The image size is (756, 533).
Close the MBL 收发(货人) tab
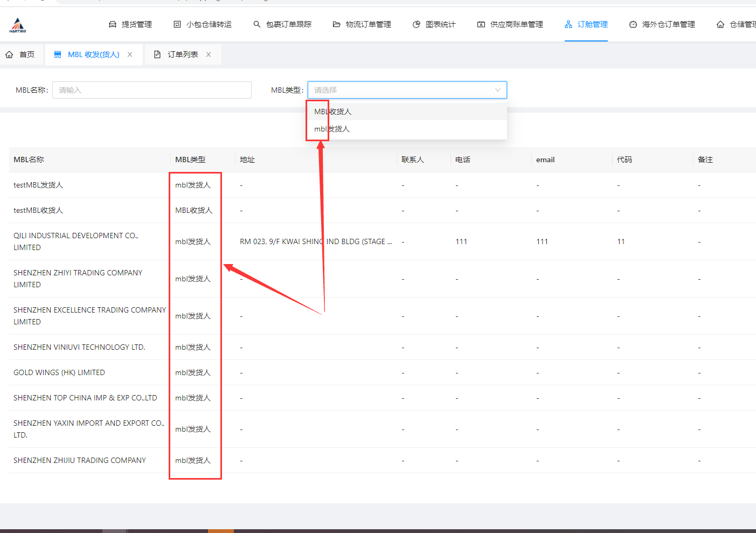(x=130, y=54)
